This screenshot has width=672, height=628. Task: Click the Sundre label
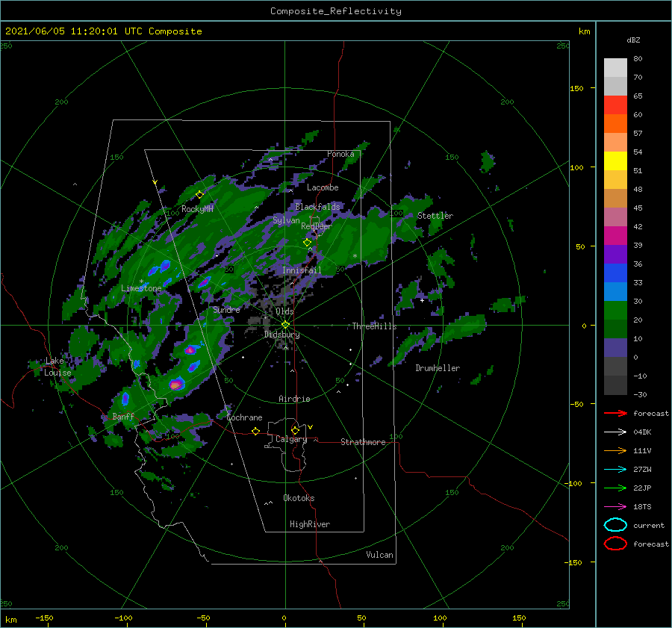226,310
